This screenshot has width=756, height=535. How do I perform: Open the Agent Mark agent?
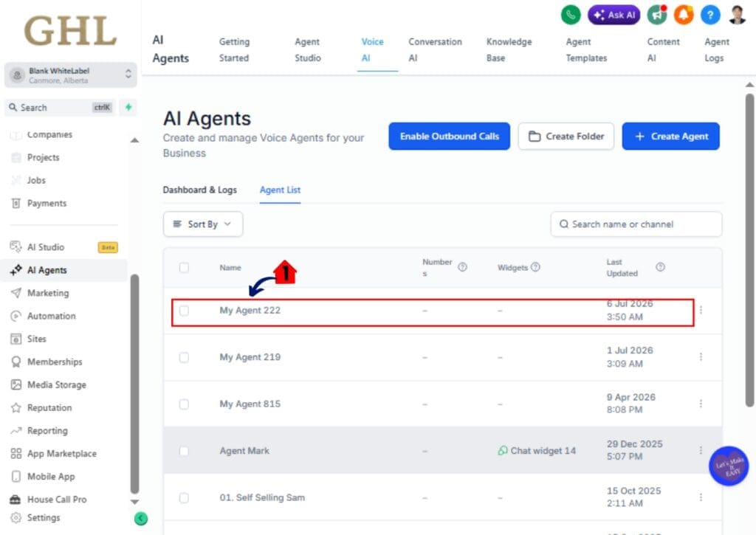tap(244, 451)
